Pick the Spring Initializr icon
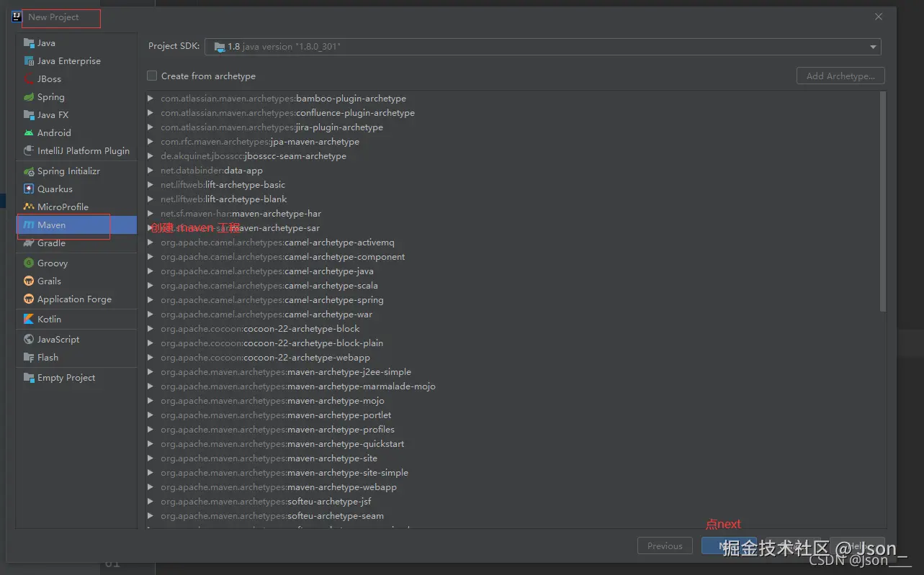 tap(29, 171)
